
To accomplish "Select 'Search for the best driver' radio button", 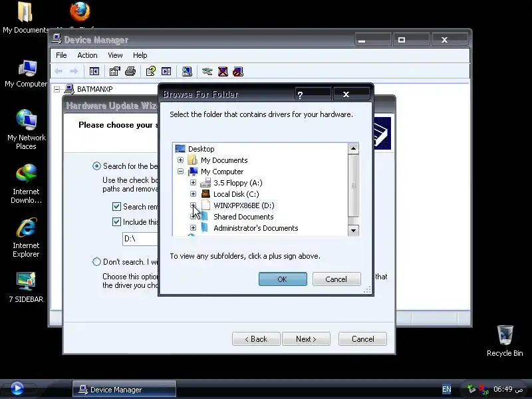I will click(x=96, y=166).
